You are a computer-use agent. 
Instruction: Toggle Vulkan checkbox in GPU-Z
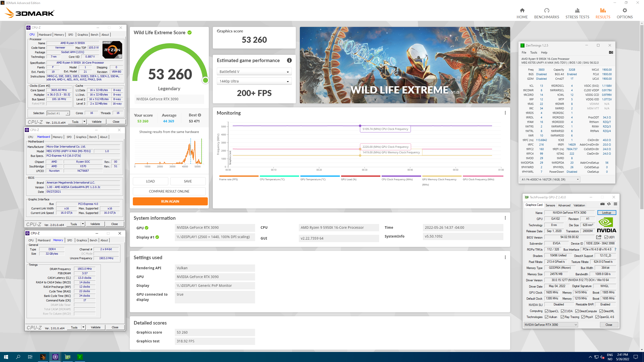[546, 317]
